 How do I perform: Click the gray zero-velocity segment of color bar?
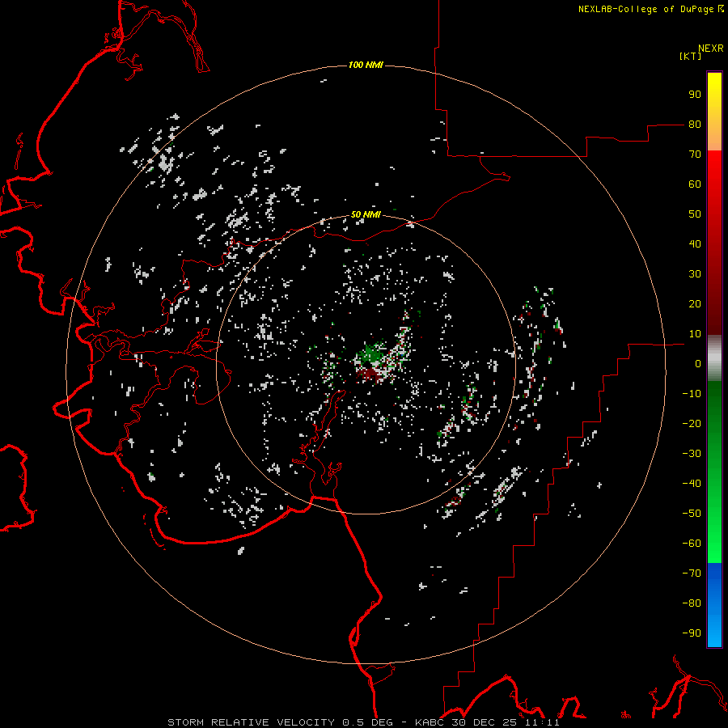[x=714, y=358]
